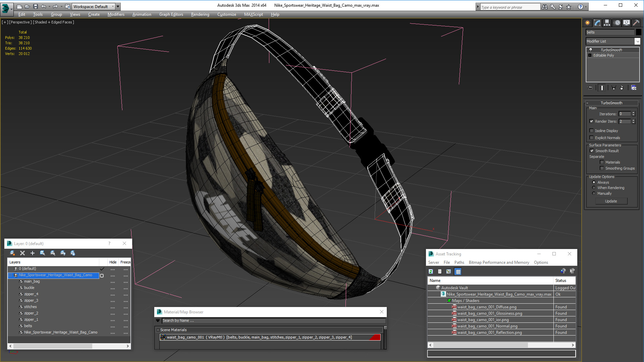Open the Modifiers menu
644x362 pixels.
[116, 14]
